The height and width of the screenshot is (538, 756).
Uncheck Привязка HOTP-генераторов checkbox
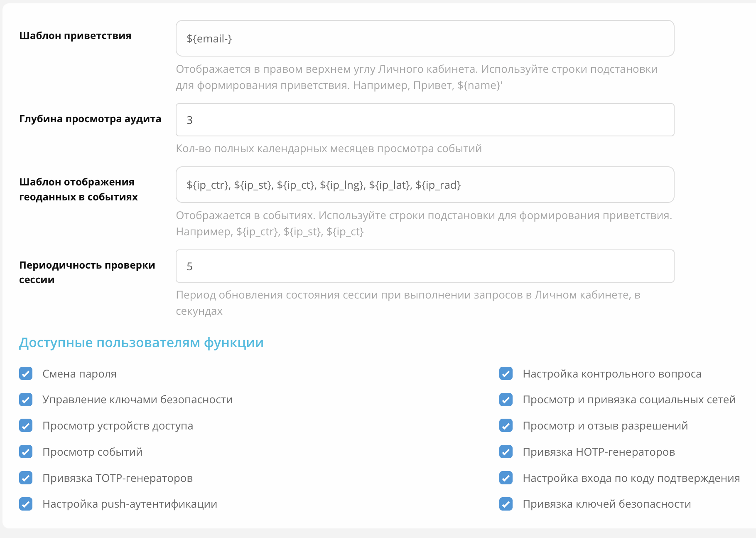point(506,452)
